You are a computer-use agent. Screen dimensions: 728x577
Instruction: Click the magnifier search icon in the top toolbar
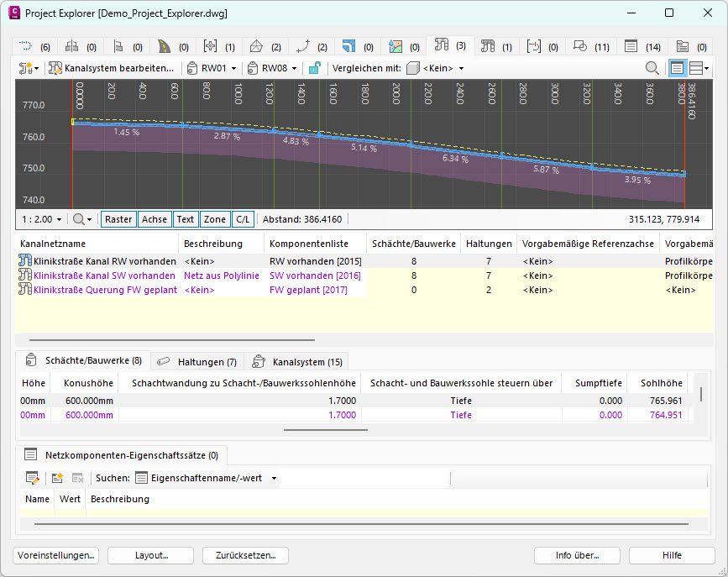point(652,68)
